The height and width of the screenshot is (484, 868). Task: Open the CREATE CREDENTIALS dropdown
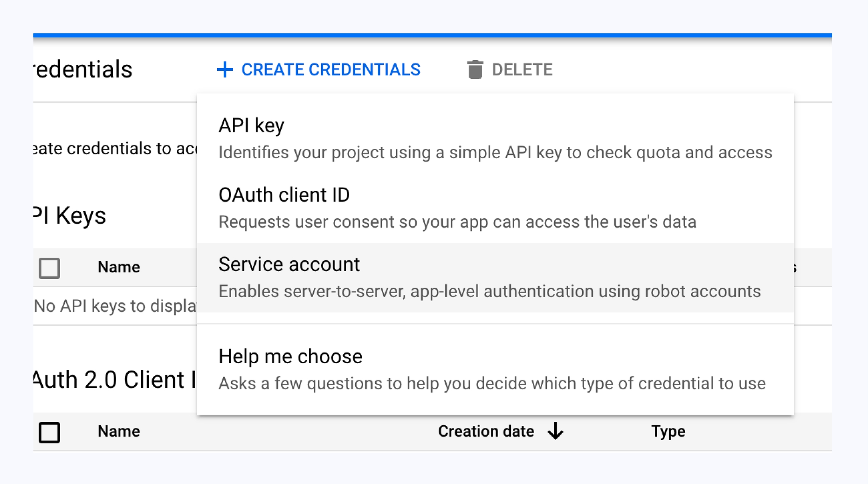point(330,70)
